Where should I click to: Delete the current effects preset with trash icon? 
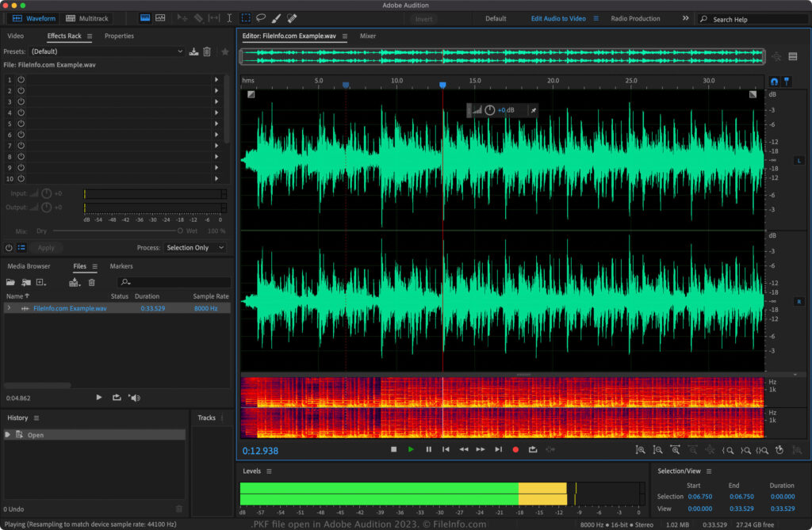click(x=207, y=51)
